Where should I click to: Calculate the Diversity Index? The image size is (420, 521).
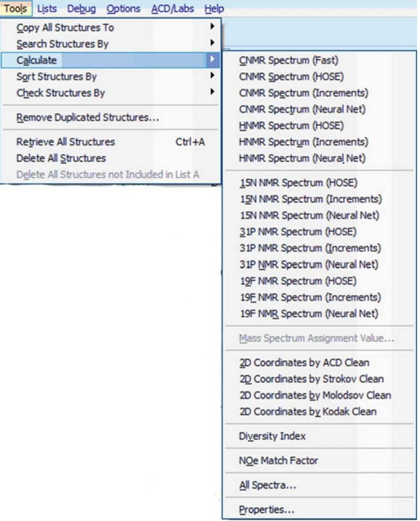(x=319, y=436)
